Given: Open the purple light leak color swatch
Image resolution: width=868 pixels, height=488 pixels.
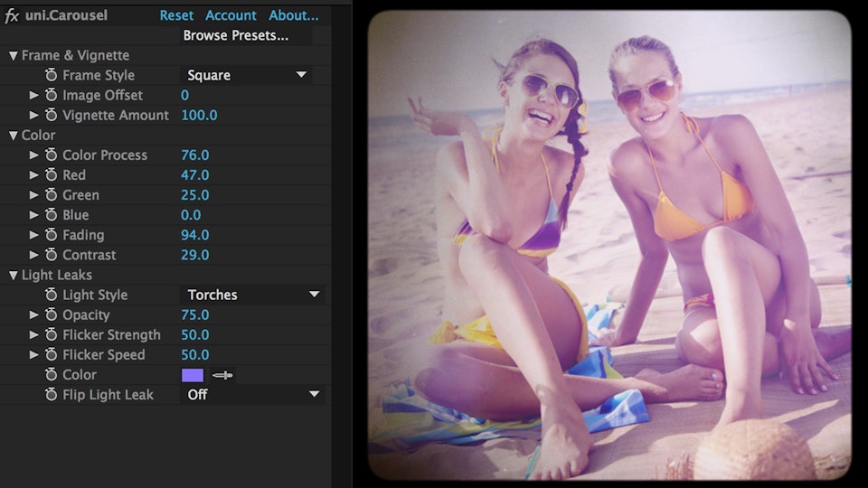Looking at the screenshot, I should [x=193, y=375].
